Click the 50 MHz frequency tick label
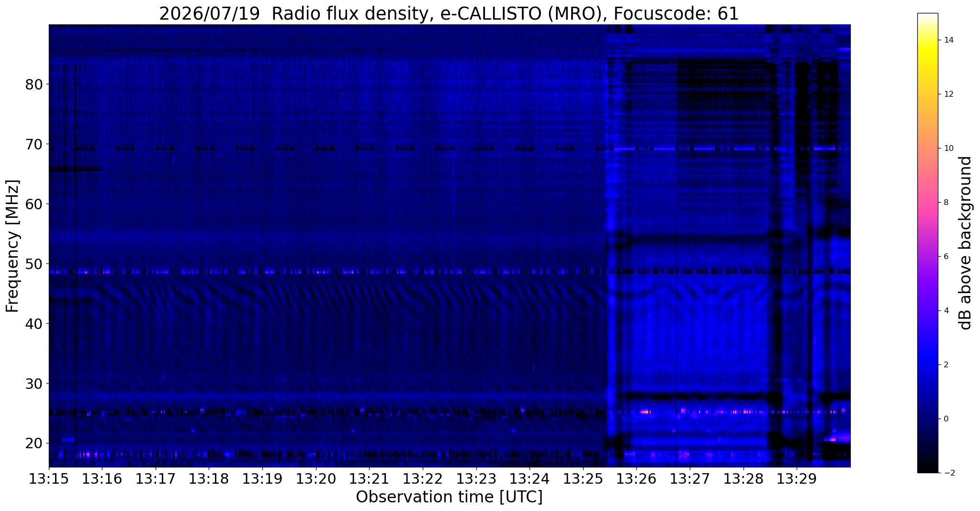 [x=34, y=264]
